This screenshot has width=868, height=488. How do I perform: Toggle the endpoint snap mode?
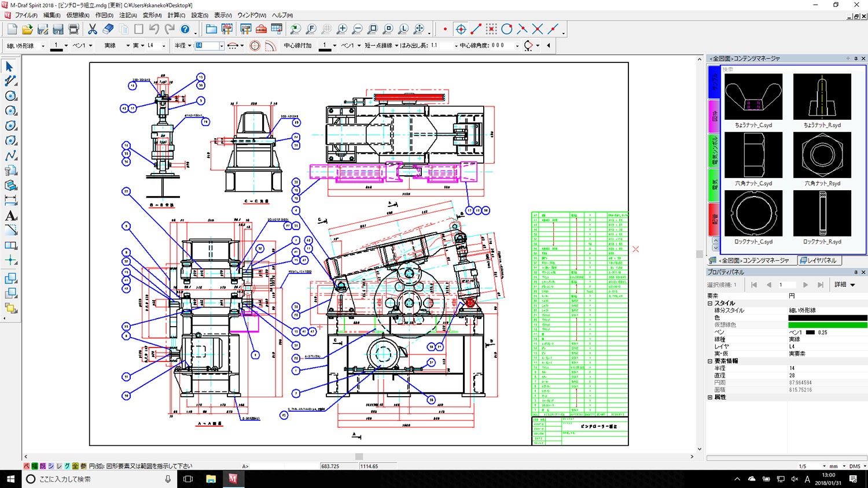[476, 29]
